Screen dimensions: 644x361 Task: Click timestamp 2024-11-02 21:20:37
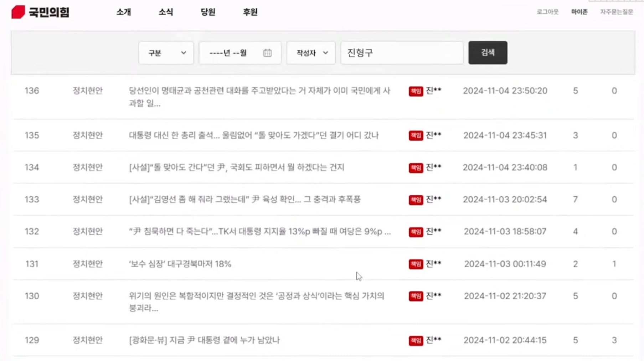[505, 296]
